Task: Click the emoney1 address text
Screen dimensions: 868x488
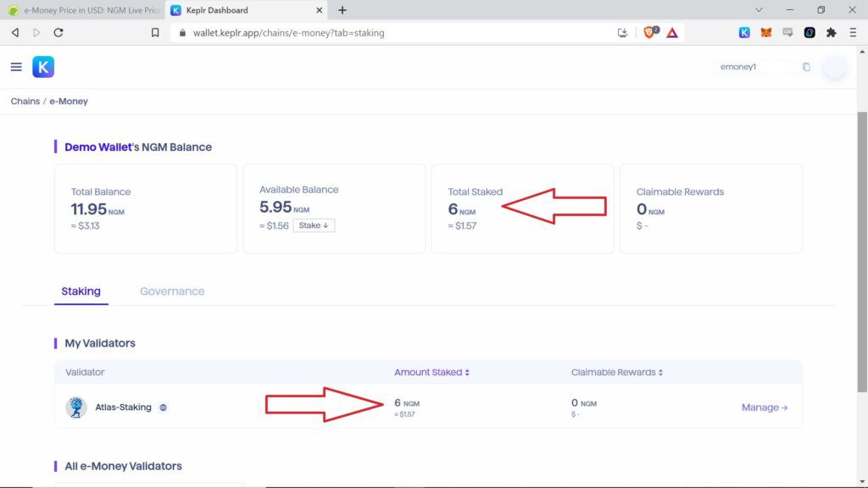Action: [738, 67]
